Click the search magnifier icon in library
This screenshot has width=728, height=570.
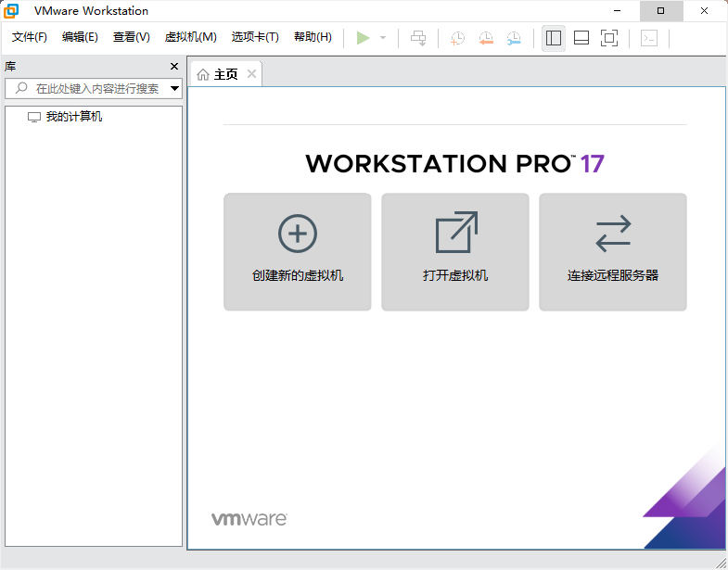21,88
